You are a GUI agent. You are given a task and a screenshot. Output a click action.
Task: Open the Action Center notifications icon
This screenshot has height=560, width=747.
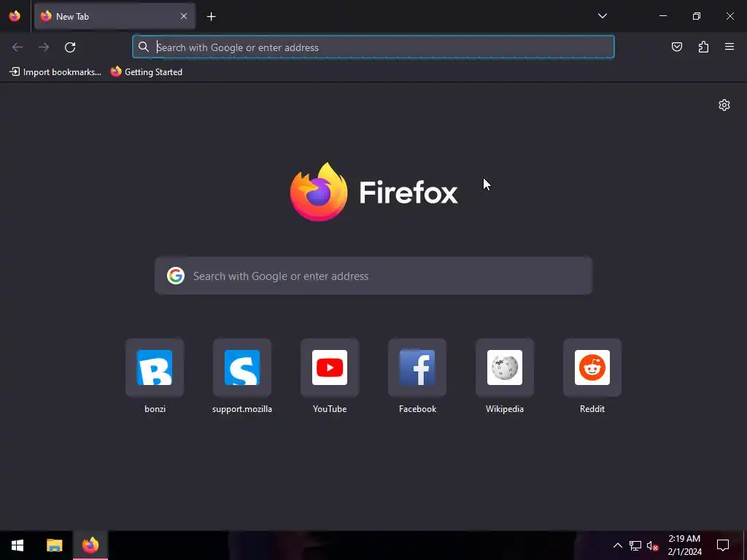point(723,545)
